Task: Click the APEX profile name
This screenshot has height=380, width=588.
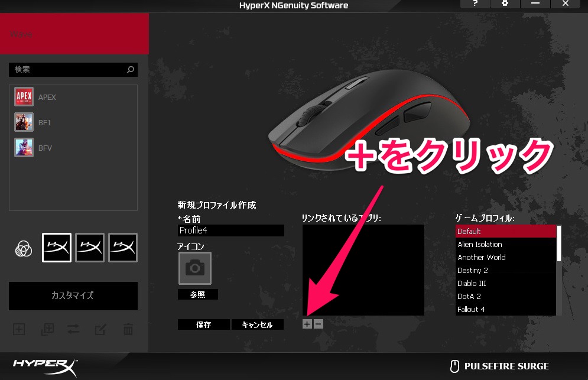Action: point(47,97)
